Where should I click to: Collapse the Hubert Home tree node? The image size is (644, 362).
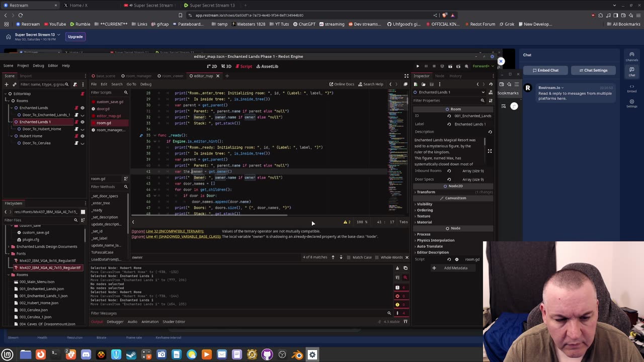point(13,136)
